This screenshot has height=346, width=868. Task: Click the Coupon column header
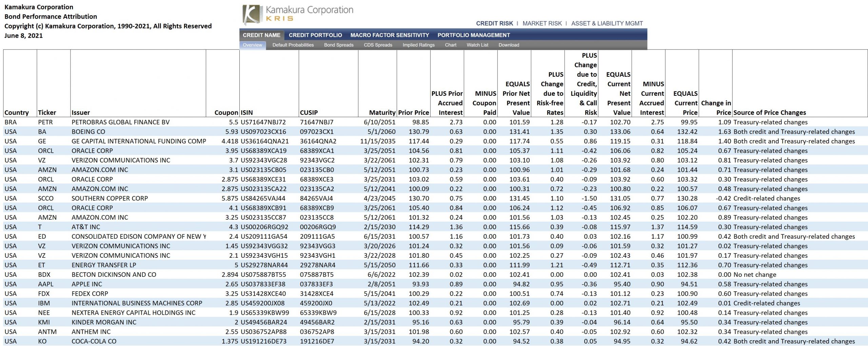(226, 112)
